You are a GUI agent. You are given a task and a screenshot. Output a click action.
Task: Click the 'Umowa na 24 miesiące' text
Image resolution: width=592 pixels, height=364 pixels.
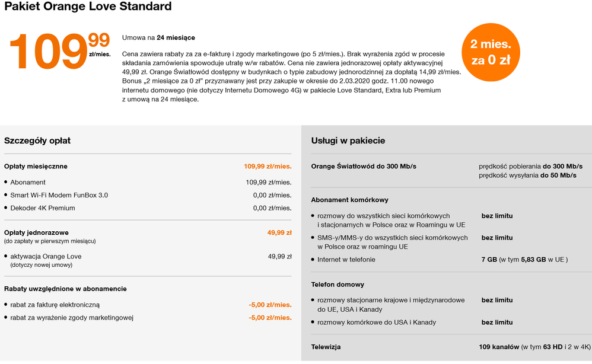pyautogui.click(x=158, y=37)
